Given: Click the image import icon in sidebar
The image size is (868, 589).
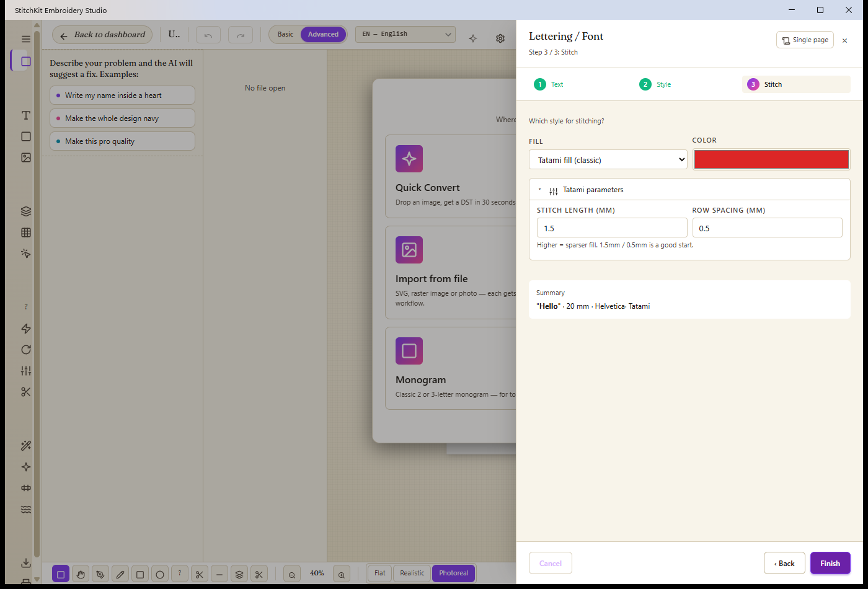Looking at the screenshot, I should coord(26,157).
